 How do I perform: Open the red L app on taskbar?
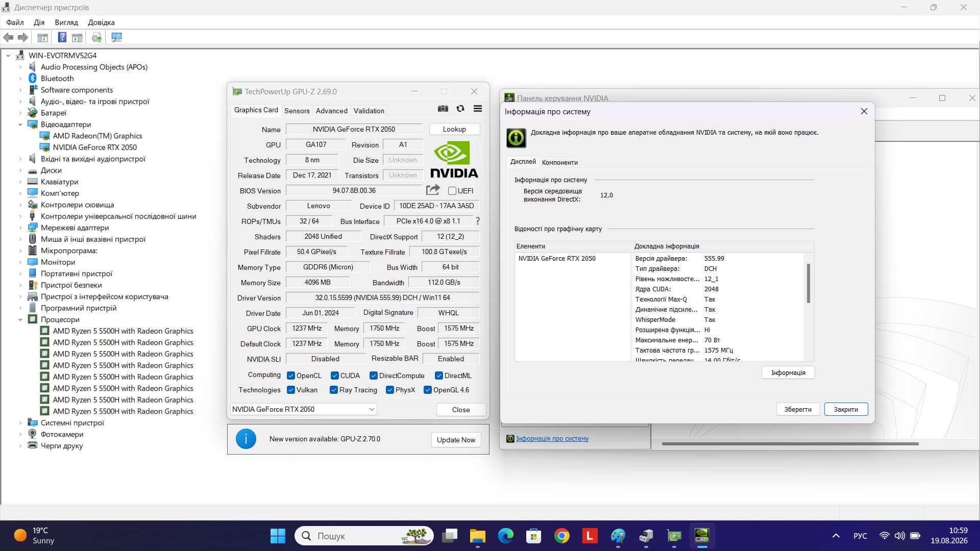[590, 536]
